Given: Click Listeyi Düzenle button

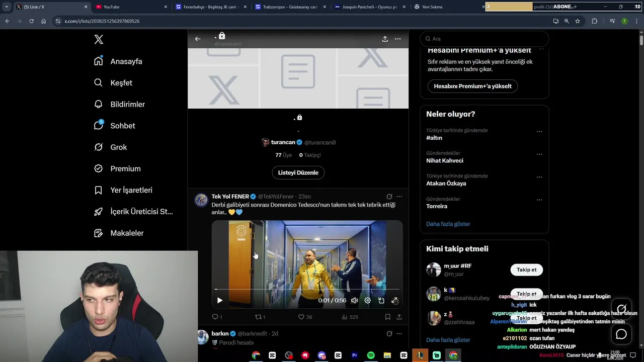Looking at the screenshot, I should point(298,172).
